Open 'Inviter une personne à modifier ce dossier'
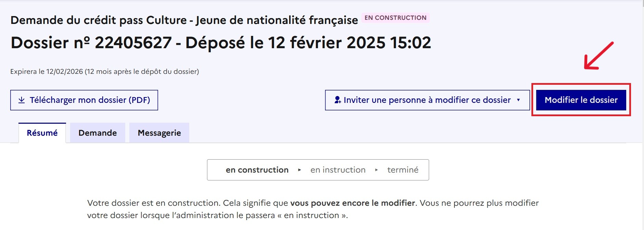 (x=427, y=100)
